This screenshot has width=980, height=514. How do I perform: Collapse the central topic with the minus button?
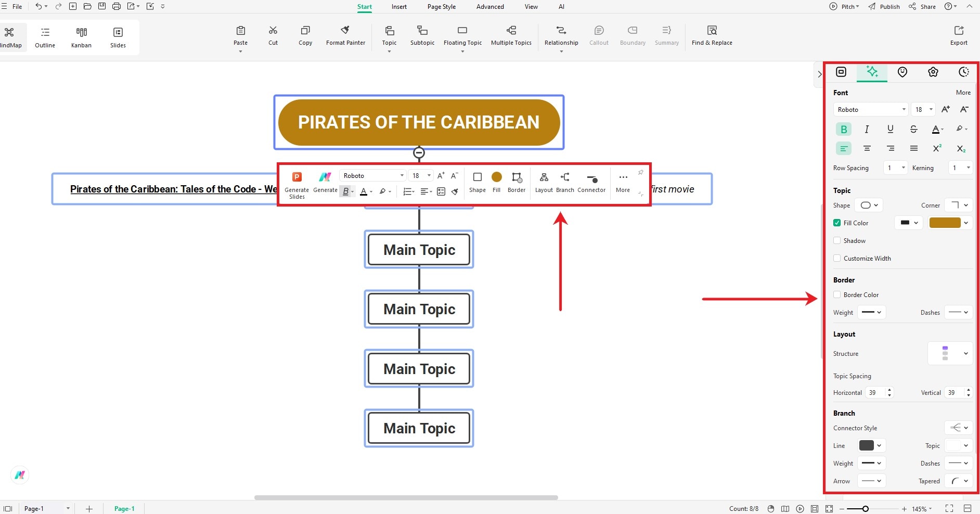click(x=419, y=153)
